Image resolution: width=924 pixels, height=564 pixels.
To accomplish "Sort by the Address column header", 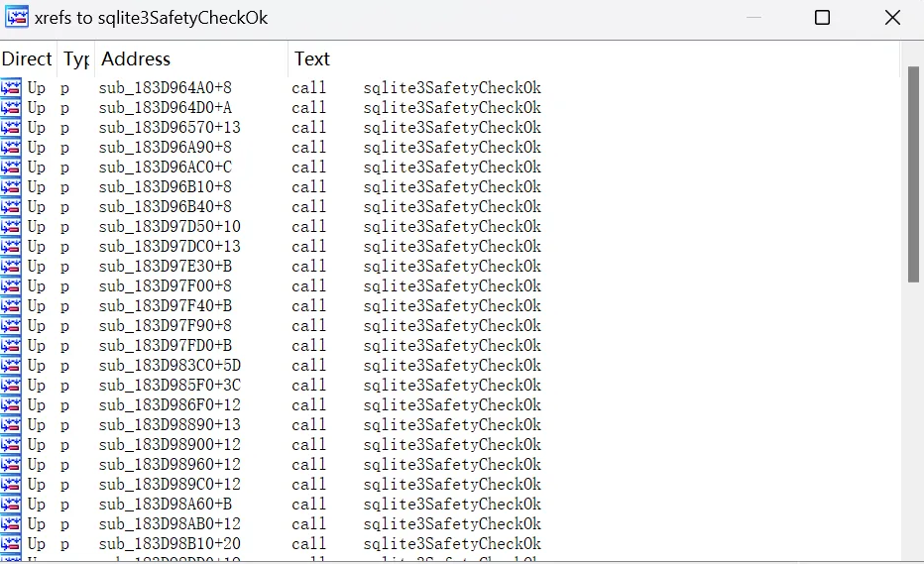I will click(191, 58).
